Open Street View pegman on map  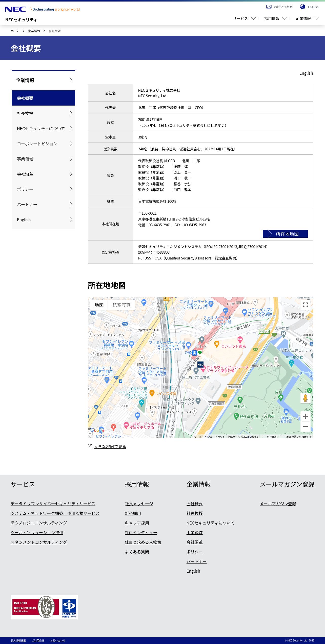click(306, 398)
